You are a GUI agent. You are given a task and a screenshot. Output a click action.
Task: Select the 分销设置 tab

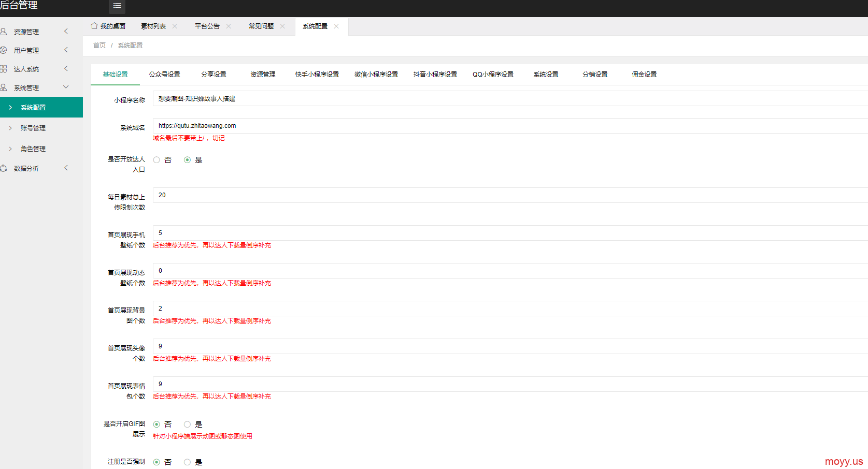pyautogui.click(x=595, y=75)
